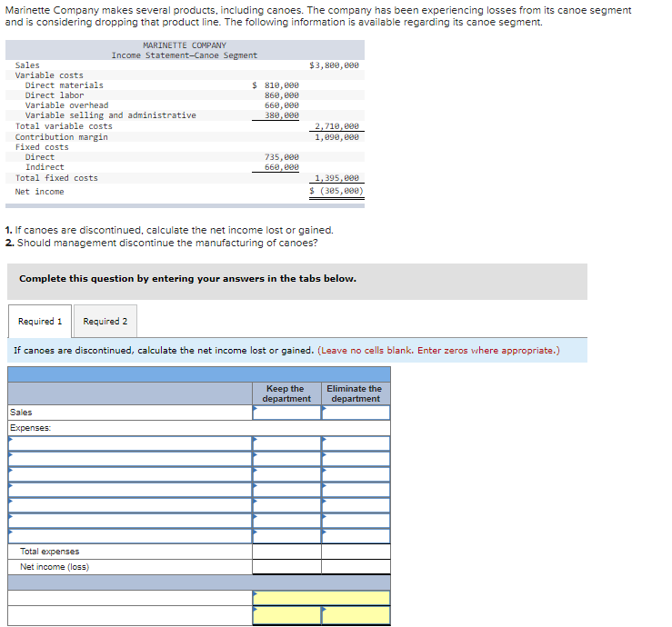
Task: Click the Eliminate the department column header
Action: pyautogui.click(x=355, y=393)
